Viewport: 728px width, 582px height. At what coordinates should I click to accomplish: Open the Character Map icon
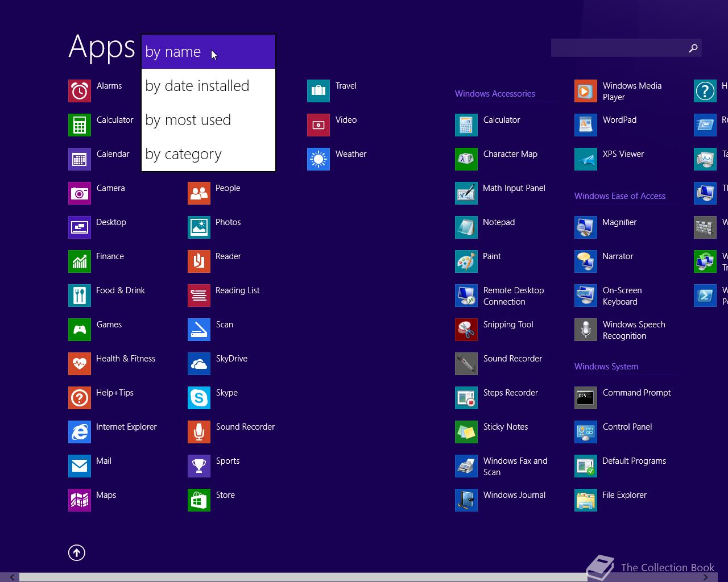tap(466, 159)
